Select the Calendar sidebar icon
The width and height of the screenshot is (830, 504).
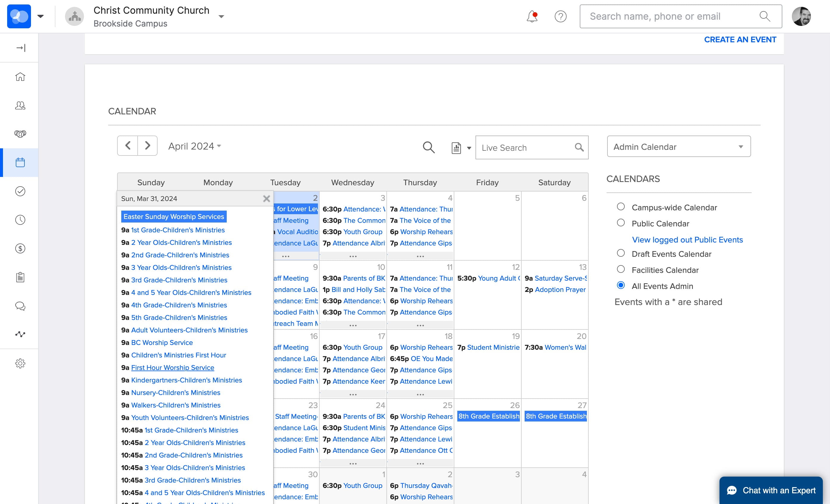pyautogui.click(x=20, y=163)
